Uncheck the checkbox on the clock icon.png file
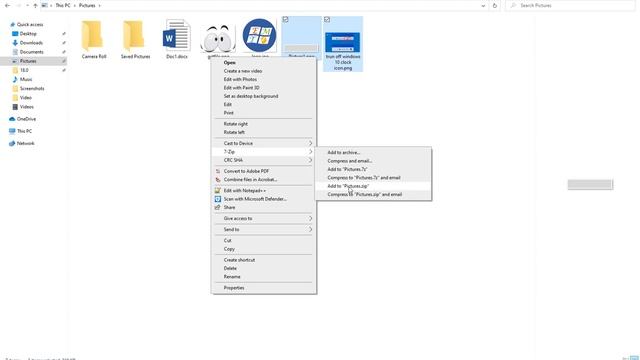 click(327, 20)
